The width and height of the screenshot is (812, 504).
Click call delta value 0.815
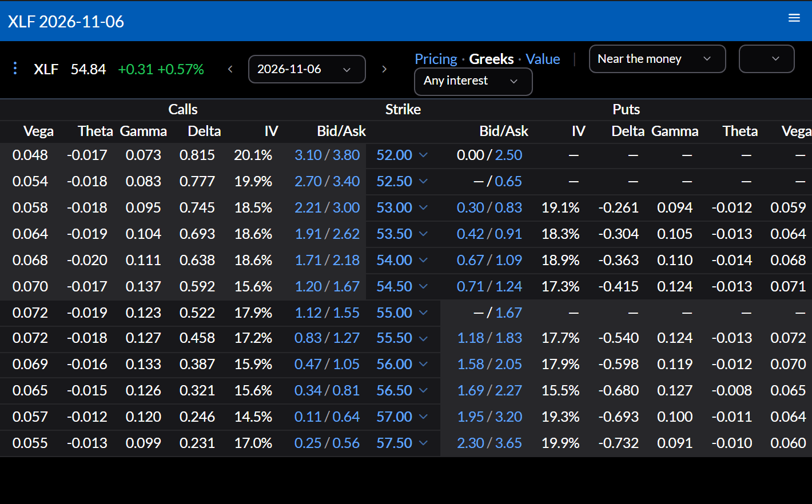(x=197, y=155)
